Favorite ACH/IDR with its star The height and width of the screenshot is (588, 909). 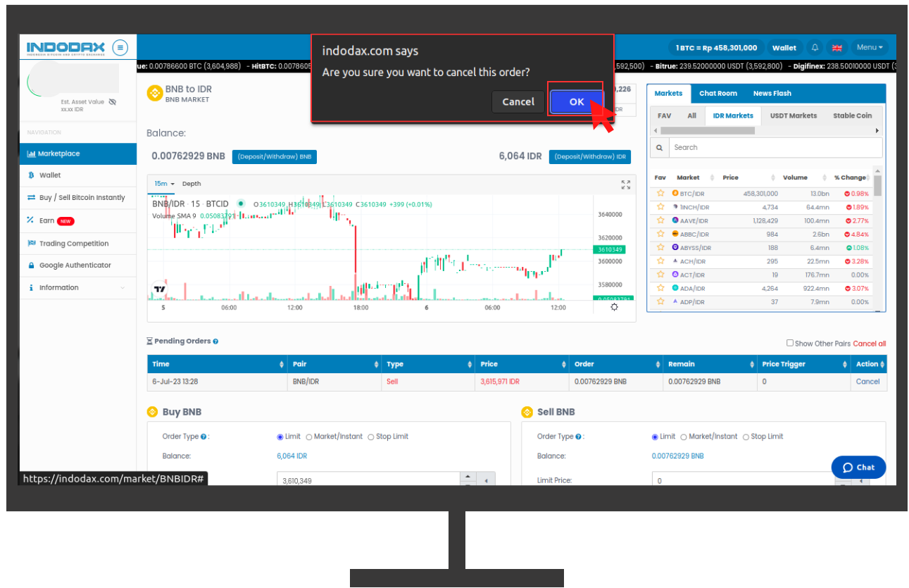(x=660, y=261)
